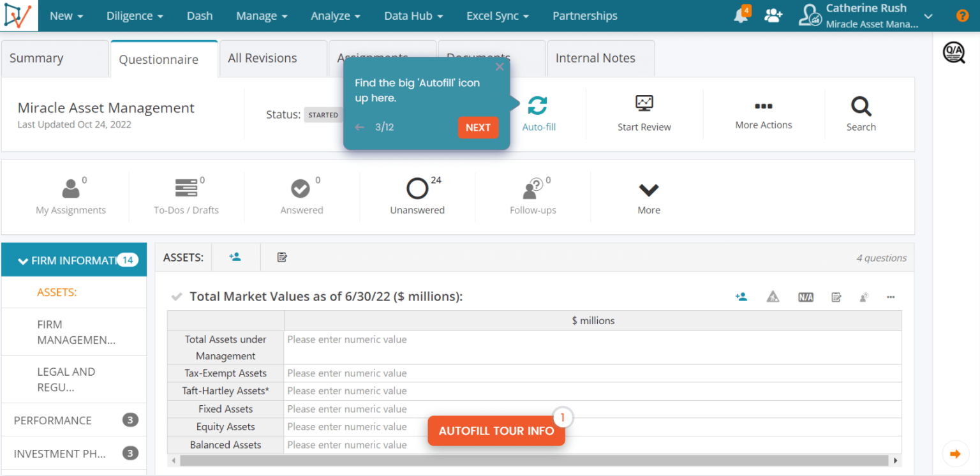The height and width of the screenshot is (476, 980).
Task: Click the NEXT button in tour tooltip
Action: (x=478, y=128)
